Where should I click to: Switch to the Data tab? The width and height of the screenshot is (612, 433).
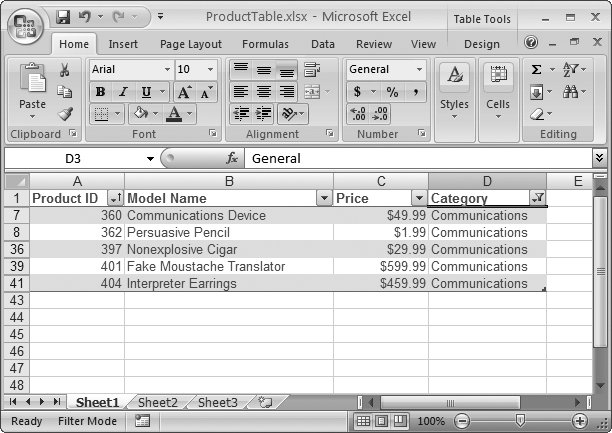tap(323, 44)
